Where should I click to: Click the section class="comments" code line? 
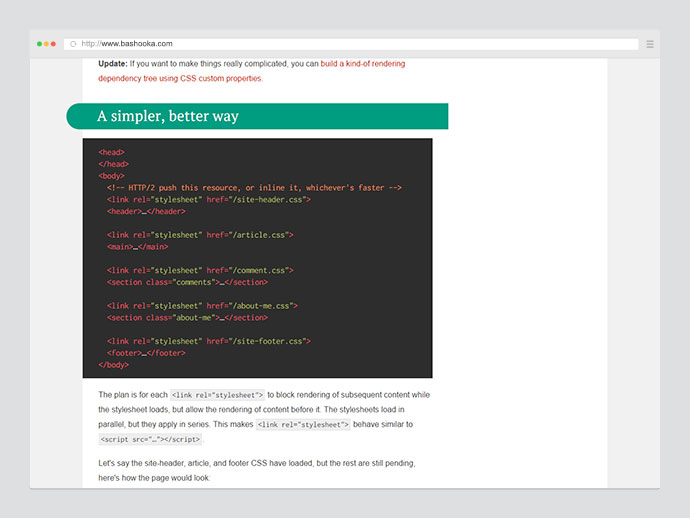(x=187, y=283)
